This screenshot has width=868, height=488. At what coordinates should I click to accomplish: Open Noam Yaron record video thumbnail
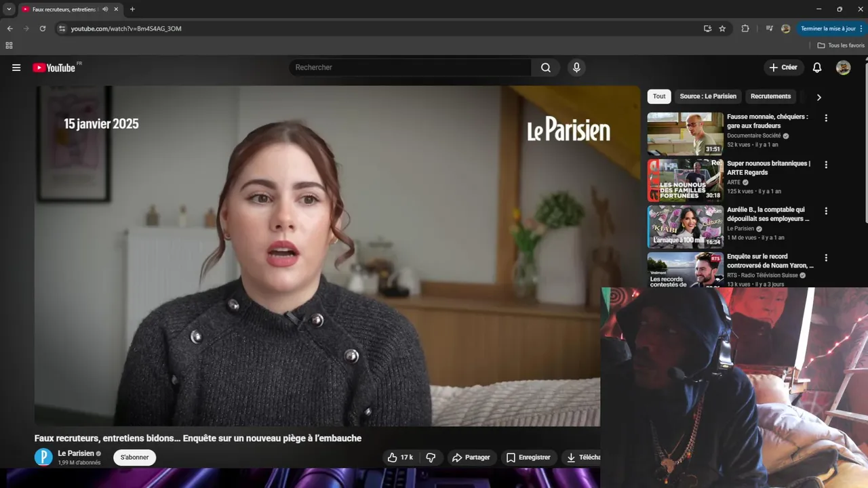pos(685,270)
